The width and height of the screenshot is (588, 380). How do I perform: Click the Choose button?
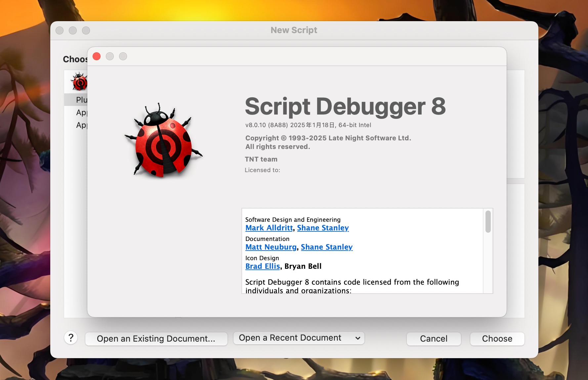tap(497, 339)
